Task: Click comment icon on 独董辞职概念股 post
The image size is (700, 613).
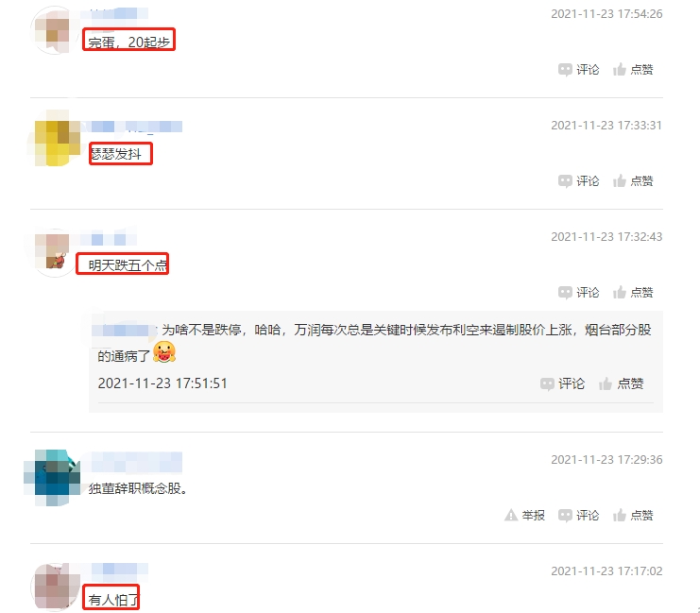Action: (x=565, y=516)
